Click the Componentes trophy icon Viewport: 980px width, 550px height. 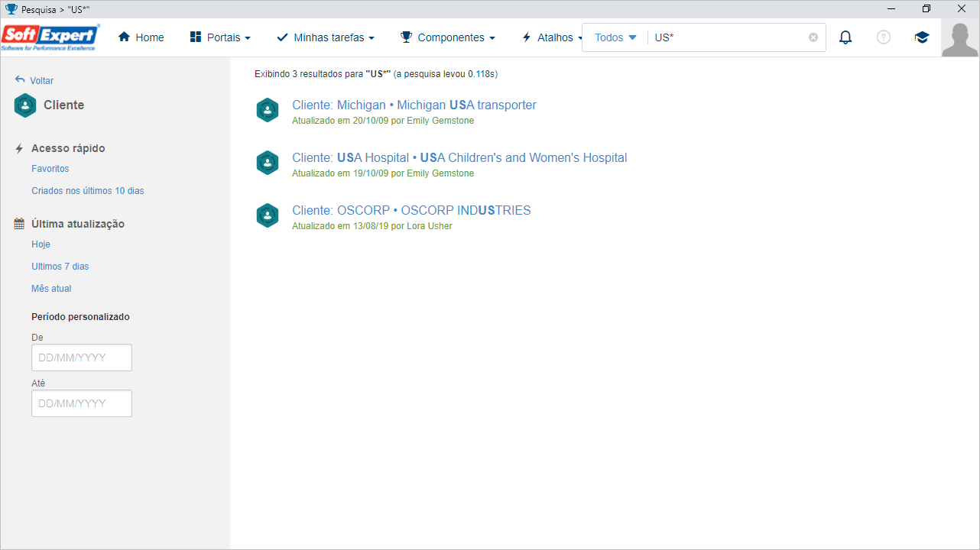(x=406, y=37)
